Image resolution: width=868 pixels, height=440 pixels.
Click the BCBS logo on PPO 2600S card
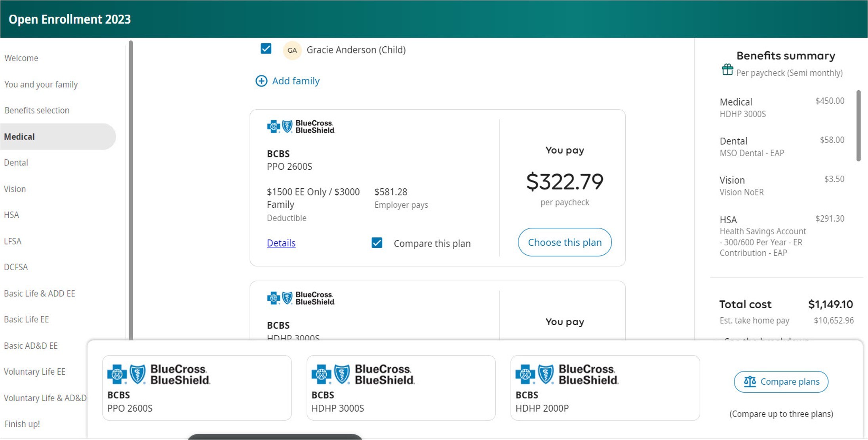pyautogui.click(x=301, y=126)
